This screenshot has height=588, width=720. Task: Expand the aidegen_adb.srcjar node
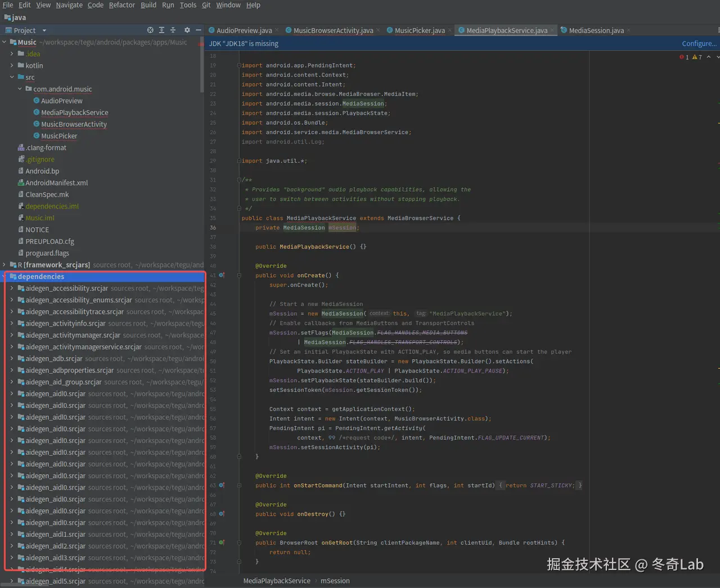11,358
